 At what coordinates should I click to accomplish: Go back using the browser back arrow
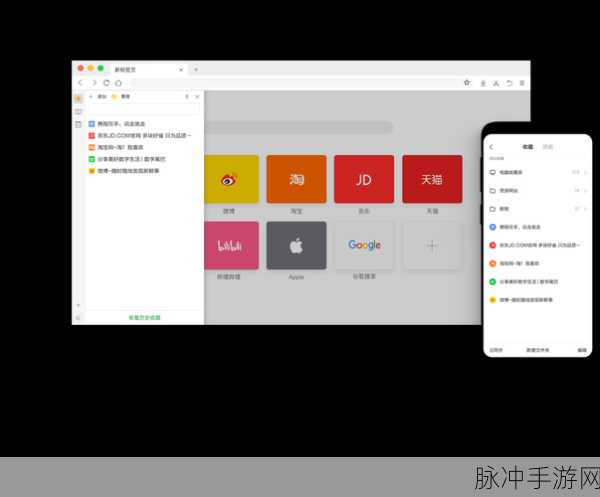(80, 83)
